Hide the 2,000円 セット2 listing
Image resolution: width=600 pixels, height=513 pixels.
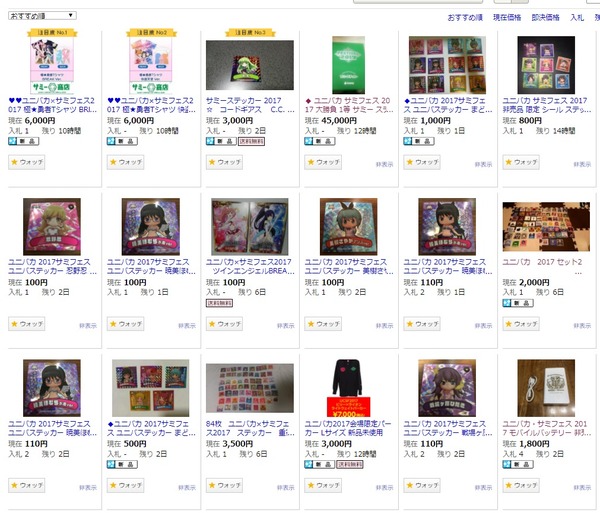coord(582,326)
